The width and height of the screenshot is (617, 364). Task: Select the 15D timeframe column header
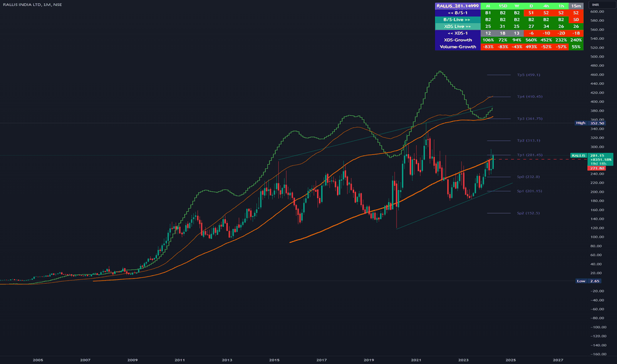coord(502,6)
